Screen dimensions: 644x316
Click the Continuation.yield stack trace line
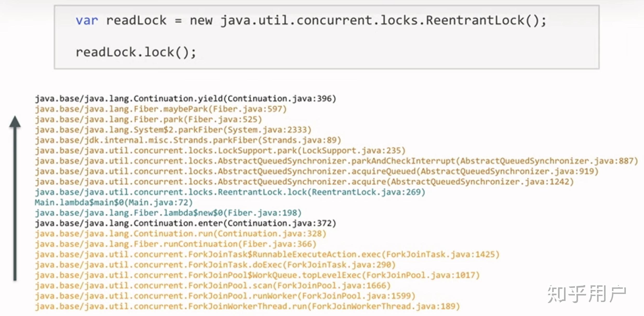click(x=185, y=99)
